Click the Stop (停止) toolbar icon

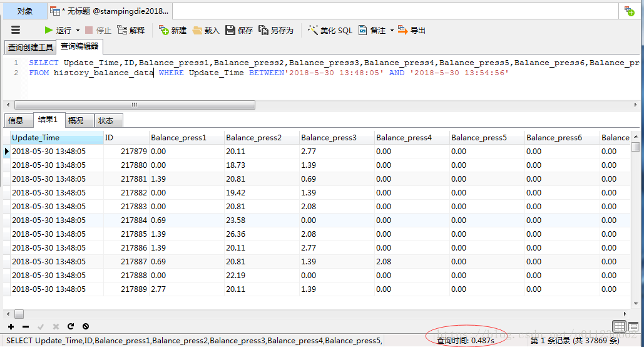tap(89, 30)
